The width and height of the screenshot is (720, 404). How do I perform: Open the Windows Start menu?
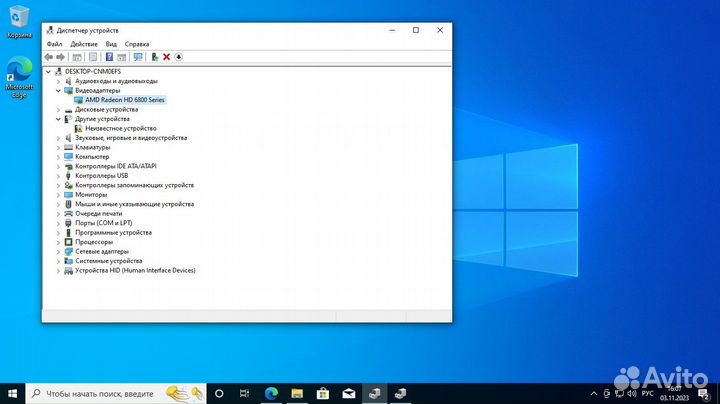[13, 393]
